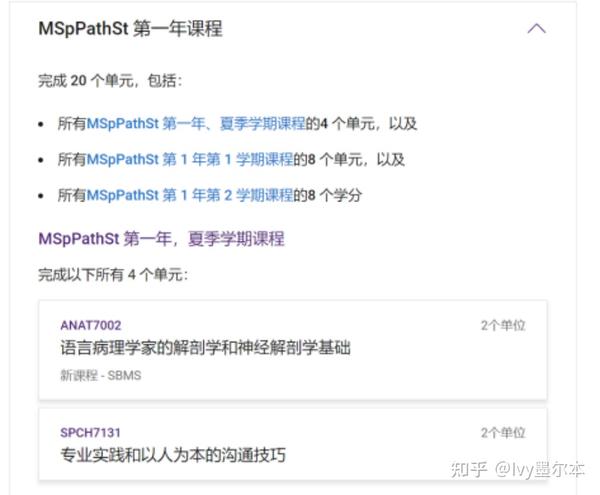Open the ANAT7002 course code
This screenshot has height=495, width=600.
pos(91,325)
